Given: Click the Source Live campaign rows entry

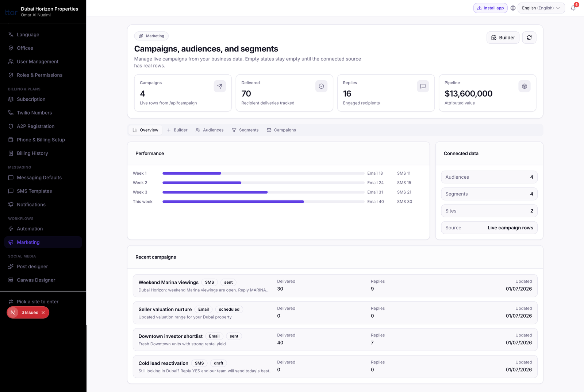Looking at the screenshot, I should [489, 228].
